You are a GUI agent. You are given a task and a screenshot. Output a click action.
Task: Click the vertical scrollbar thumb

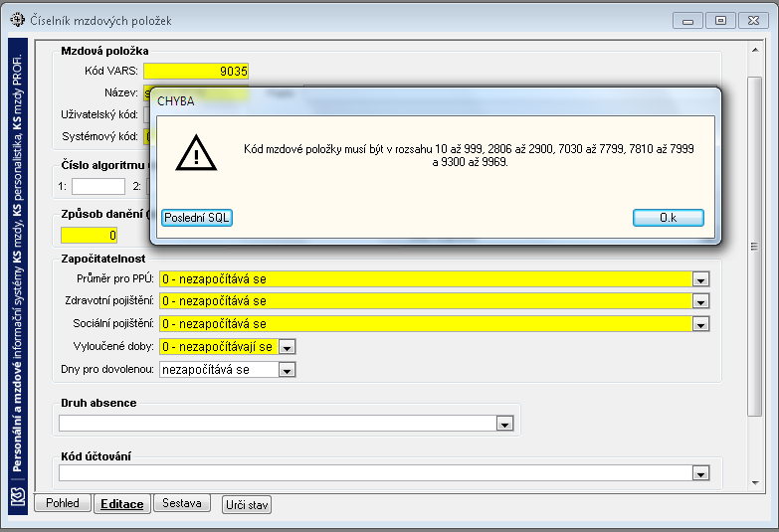click(x=755, y=247)
